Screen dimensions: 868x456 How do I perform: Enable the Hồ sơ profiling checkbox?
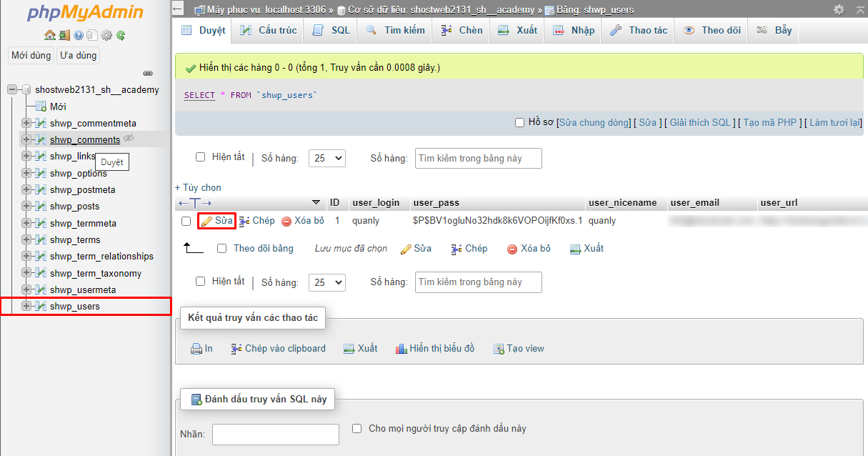pos(520,123)
